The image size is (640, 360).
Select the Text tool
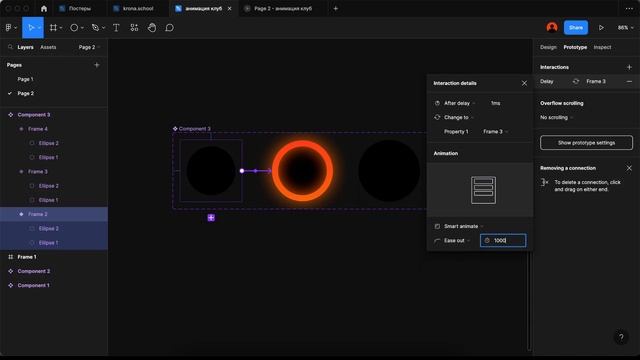tap(116, 28)
